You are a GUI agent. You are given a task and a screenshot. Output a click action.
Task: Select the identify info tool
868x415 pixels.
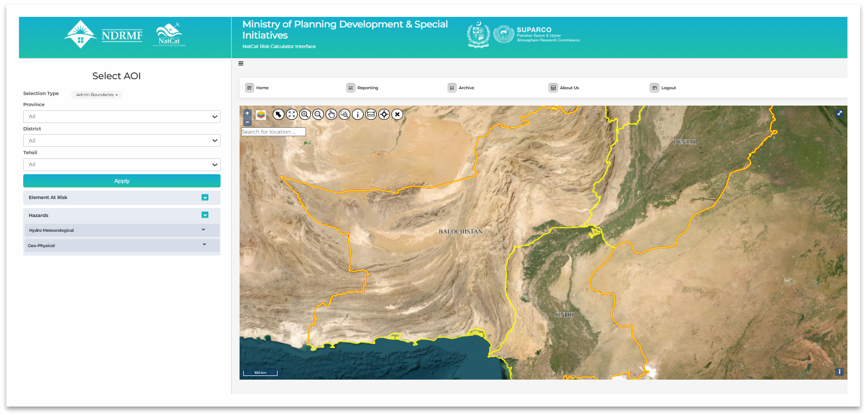coord(358,115)
